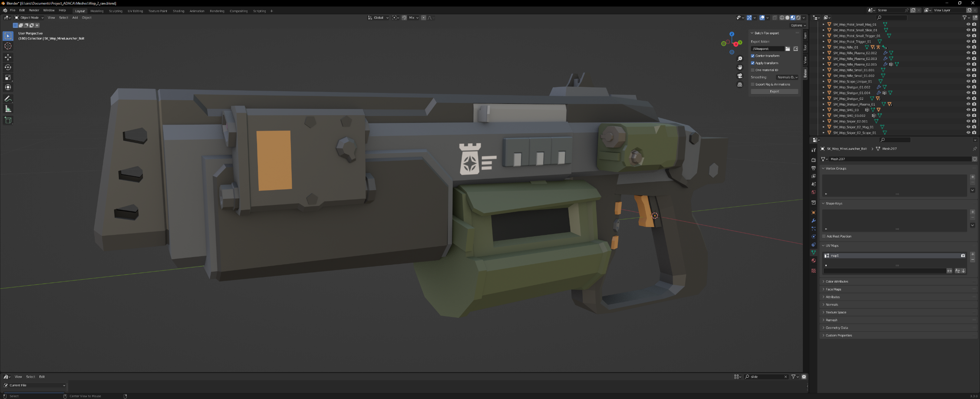The image size is (980, 399).
Task: Click the Export button
Action: 774,92
